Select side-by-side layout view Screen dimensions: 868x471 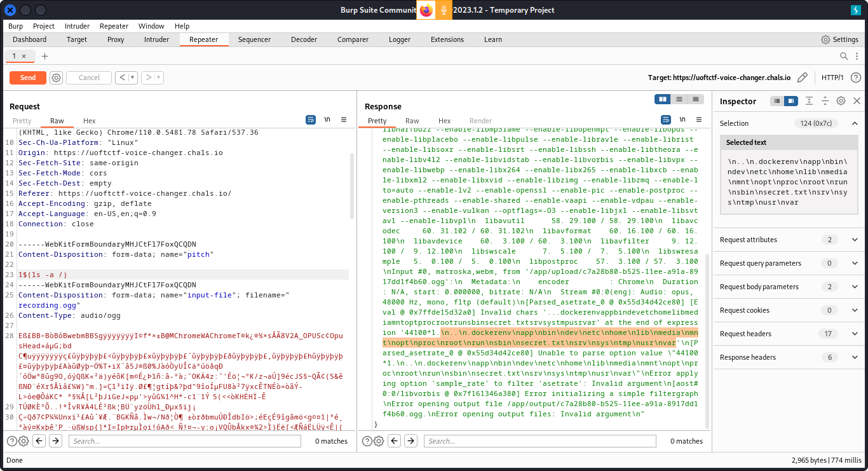click(663, 99)
